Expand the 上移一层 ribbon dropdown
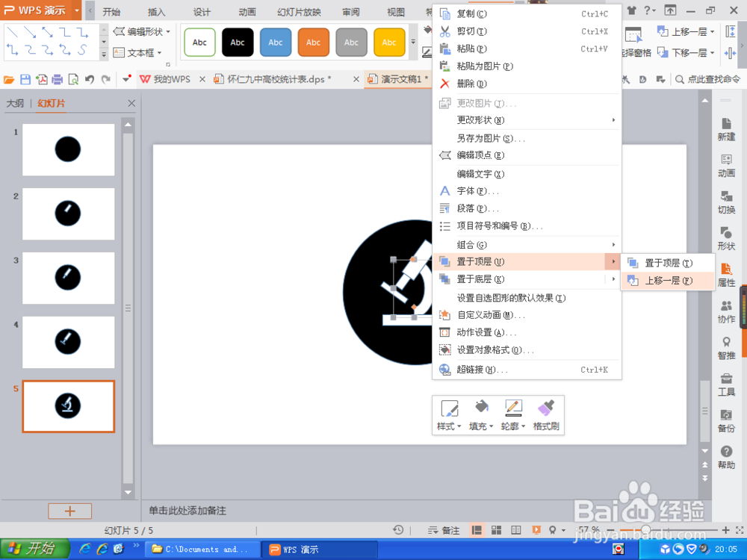This screenshot has height=560, width=747. tap(712, 32)
